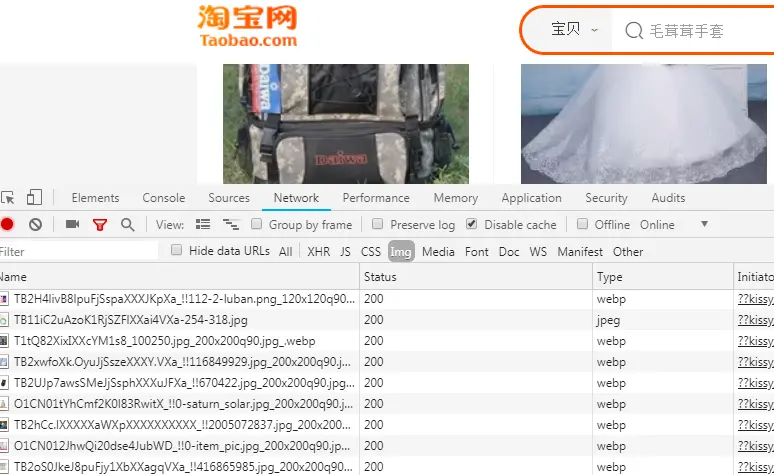Filter requests by WS
This screenshot has width=774, height=475.
click(x=538, y=252)
